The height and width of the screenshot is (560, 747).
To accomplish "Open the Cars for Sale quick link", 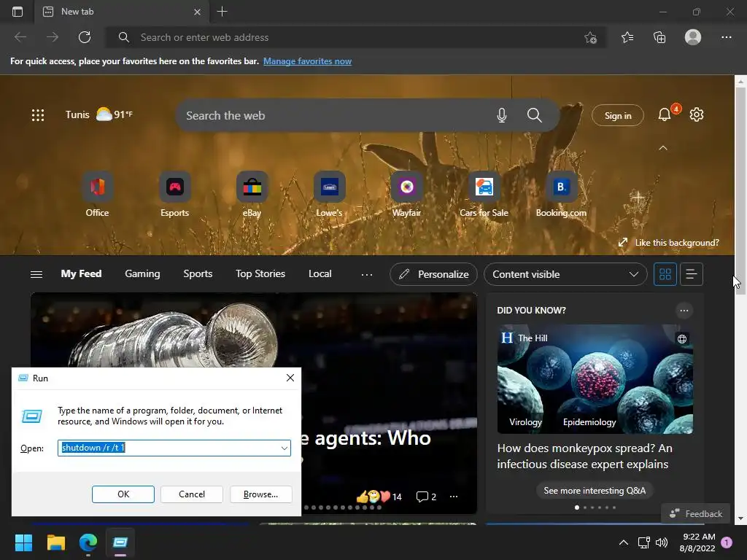I will point(484,194).
